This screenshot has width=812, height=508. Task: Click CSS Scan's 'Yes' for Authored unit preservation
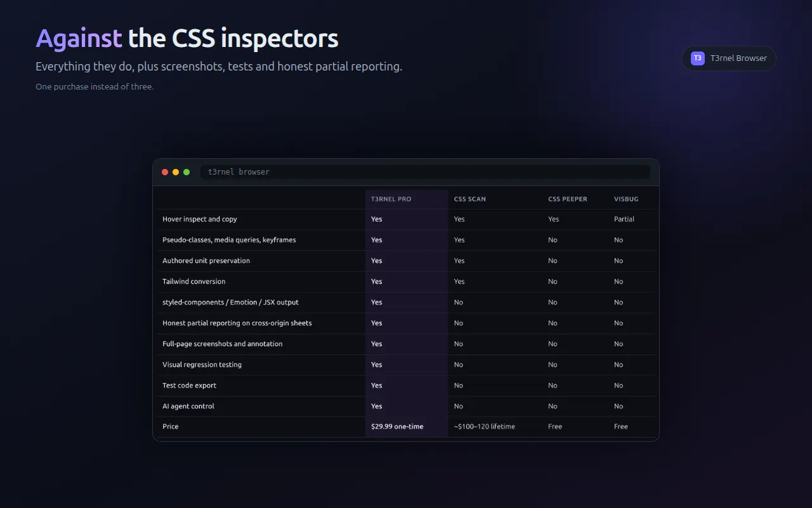click(x=459, y=261)
